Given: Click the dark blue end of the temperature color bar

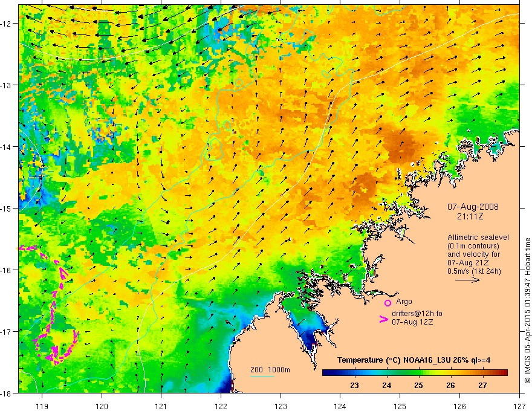Looking at the screenshot, I should tap(325, 372).
